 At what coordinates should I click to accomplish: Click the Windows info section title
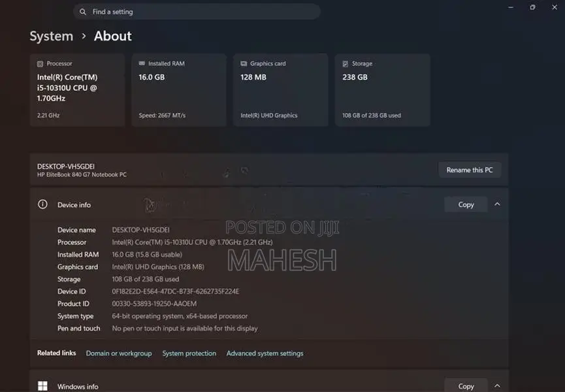[78, 387]
